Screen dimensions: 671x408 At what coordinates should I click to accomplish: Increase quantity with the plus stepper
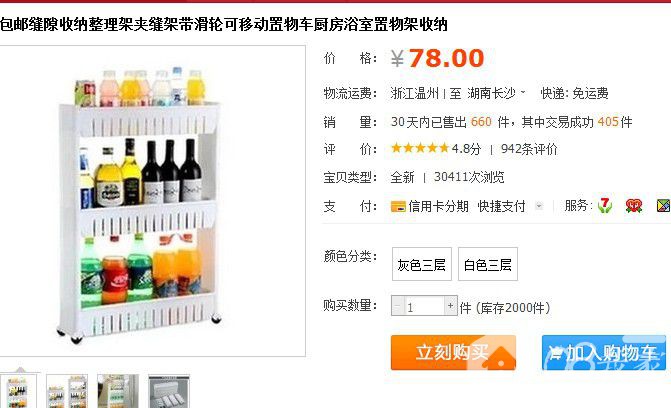click(451, 306)
